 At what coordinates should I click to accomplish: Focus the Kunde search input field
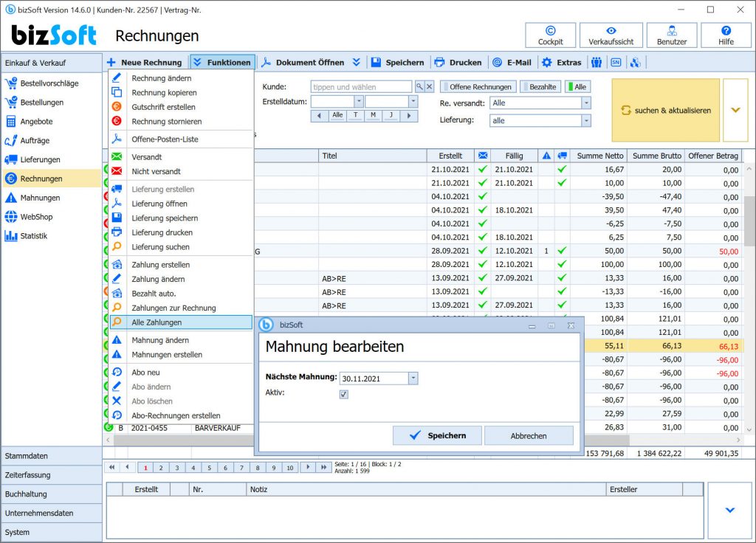[361, 87]
